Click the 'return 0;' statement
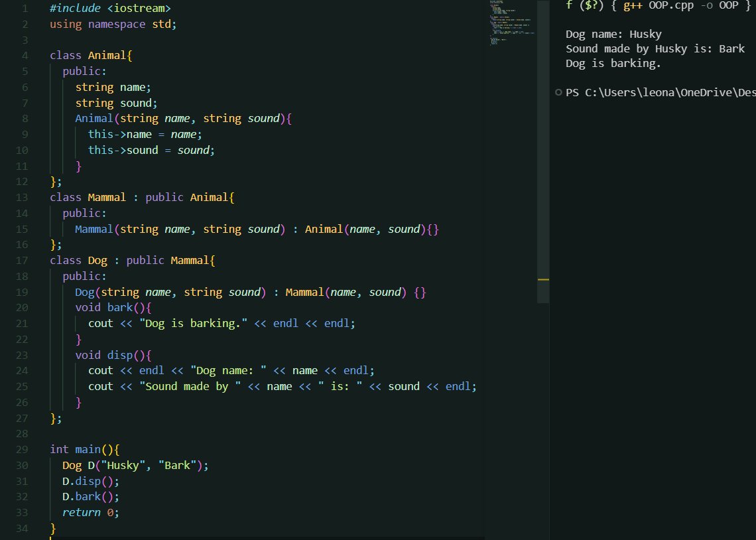 click(91, 513)
